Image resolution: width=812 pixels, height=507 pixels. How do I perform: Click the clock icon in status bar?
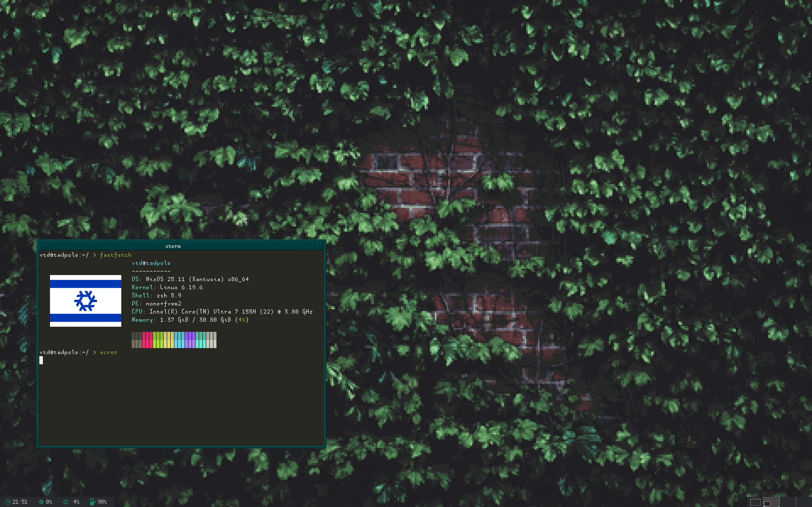8,502
